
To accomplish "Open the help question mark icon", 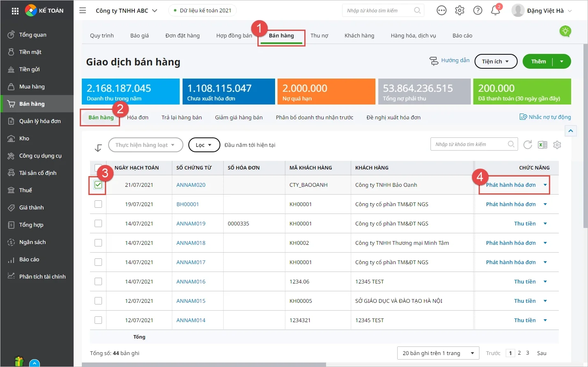I will pos(478,10).
